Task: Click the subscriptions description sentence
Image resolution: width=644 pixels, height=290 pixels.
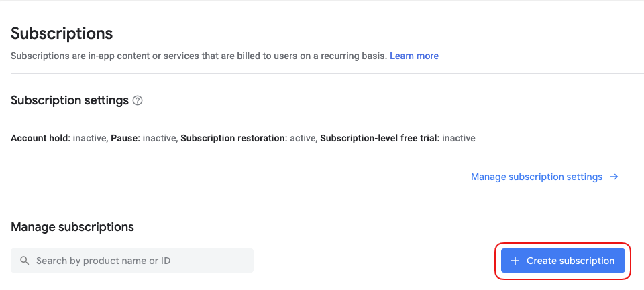Action: click(x=199, y=56)
